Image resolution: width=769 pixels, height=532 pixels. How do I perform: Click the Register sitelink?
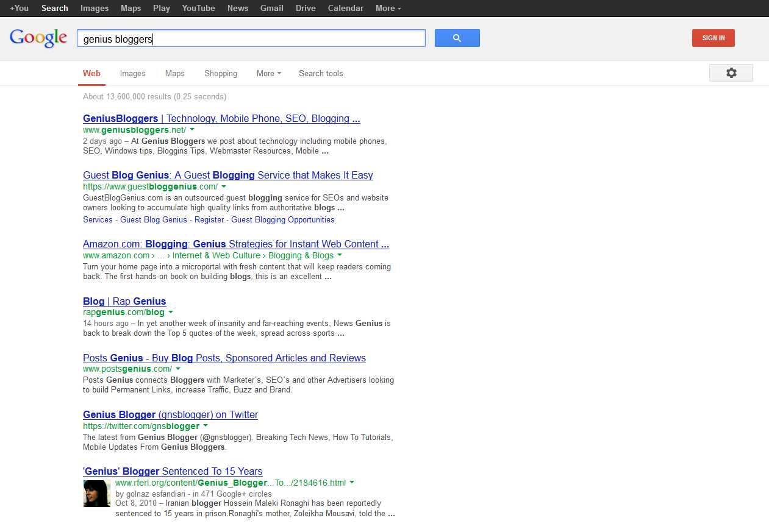209,219
